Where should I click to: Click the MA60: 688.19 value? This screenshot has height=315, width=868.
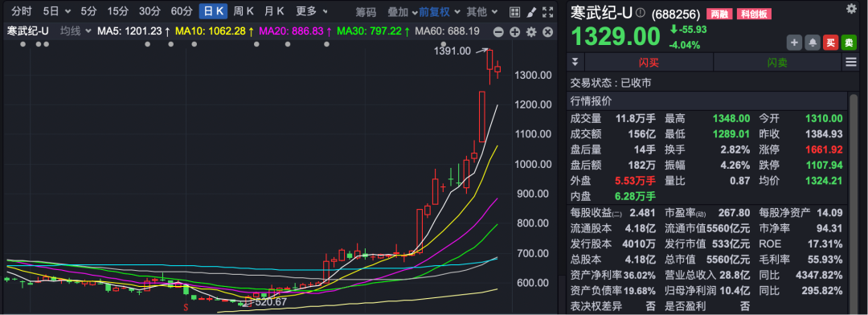(x=448, y=31)
